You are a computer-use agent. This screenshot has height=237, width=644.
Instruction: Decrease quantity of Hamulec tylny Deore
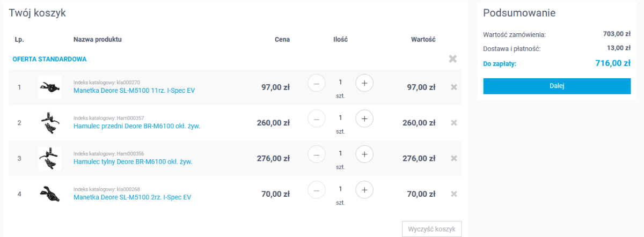point(316,154)
